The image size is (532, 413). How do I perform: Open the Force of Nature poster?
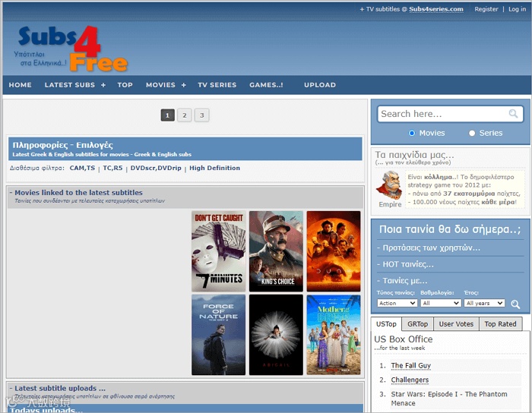click(219, 335)
